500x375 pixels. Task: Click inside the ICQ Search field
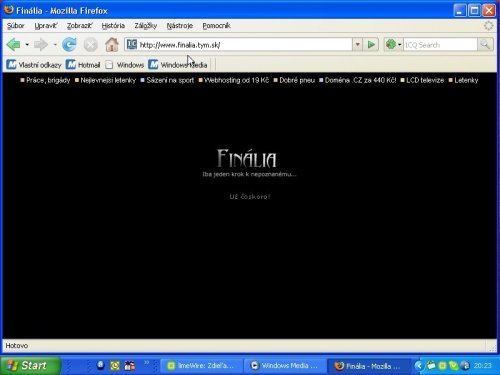click(440, 45)
